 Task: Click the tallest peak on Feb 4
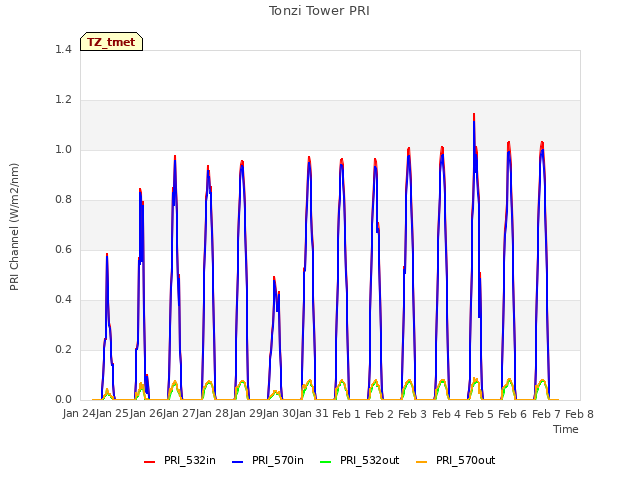[x=474, y=115]
